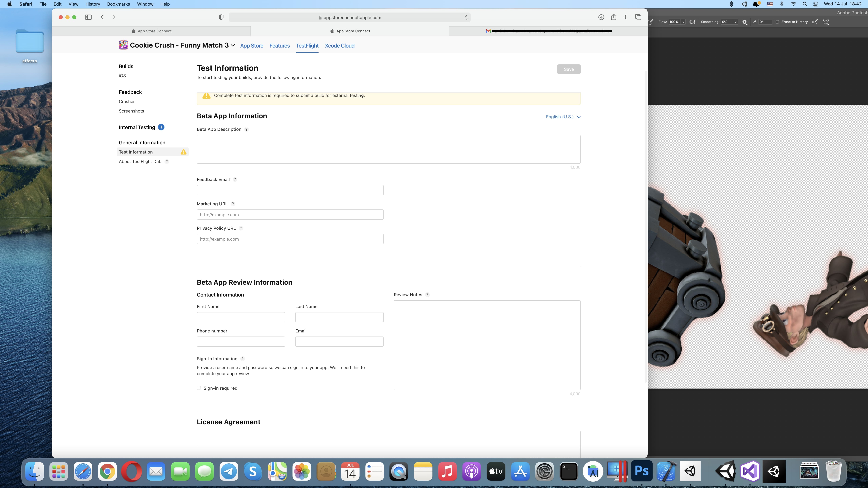This screenshot has height=488, width=868.
Task: Add Internal Testing group with plus icon
Action: 161,127
